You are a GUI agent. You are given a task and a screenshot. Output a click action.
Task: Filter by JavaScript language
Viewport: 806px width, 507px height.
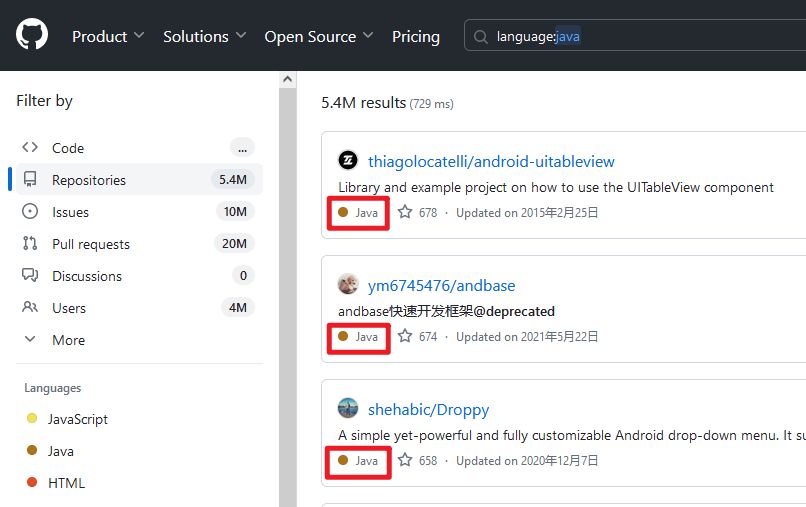point(78,419)
